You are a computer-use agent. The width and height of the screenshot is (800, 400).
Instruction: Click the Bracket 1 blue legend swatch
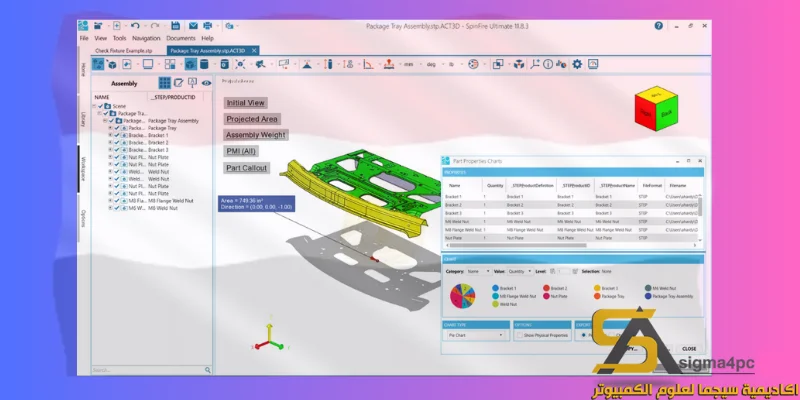[495, 288]
